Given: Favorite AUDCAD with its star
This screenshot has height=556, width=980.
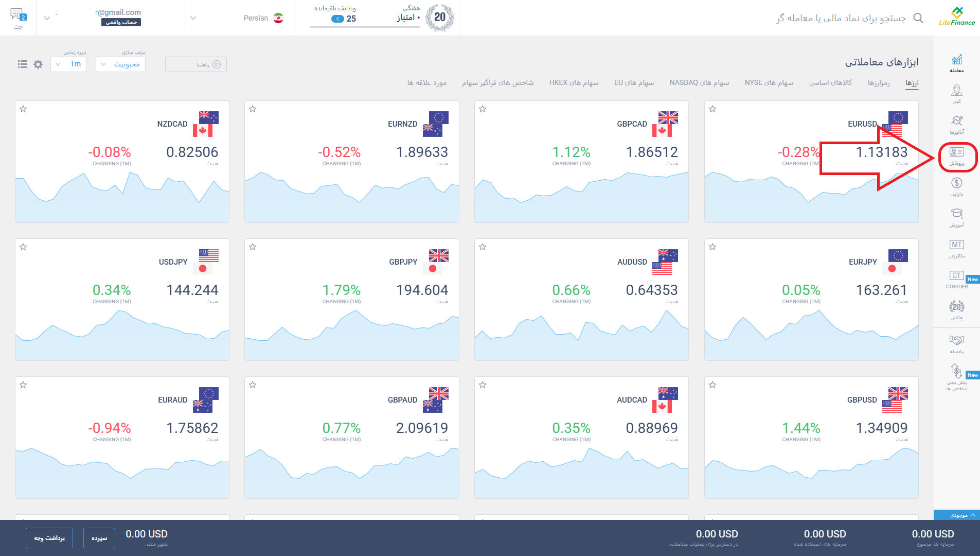Looking at the screenshot, I should pos(483,385).
